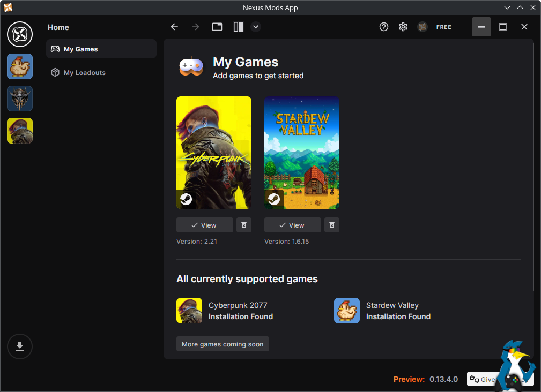Viewport: 541px width, 392px height.
Task: Open the Baldur's Gate skull icon in the sidebar
Action: [20, 99]
